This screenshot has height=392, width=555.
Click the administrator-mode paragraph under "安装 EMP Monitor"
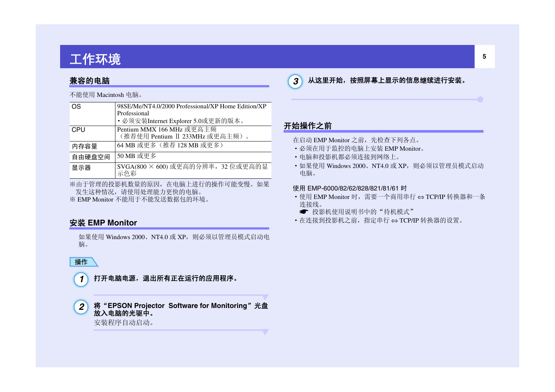coord(174,241)
